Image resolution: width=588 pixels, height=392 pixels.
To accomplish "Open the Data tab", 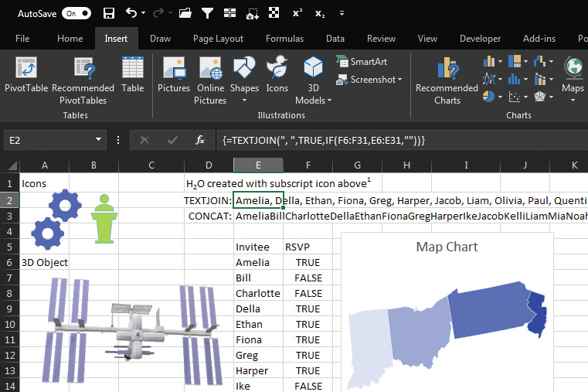I will (x=335, y=39).
